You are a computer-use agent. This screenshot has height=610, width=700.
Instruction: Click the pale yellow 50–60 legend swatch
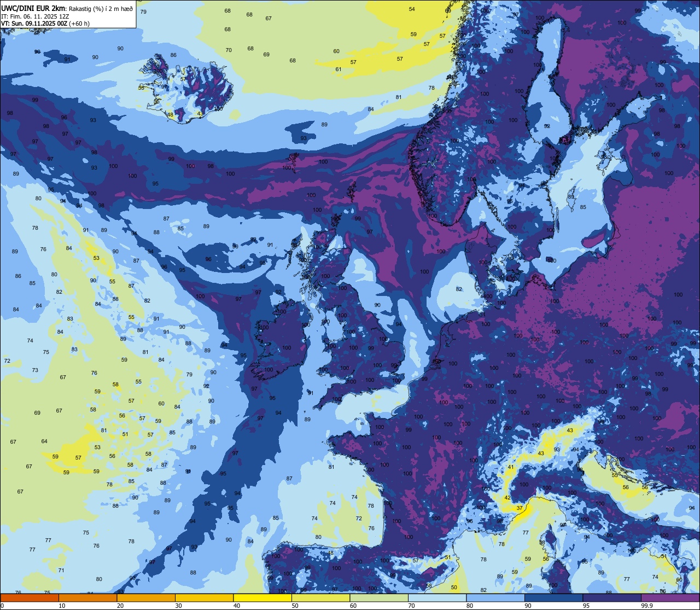click(320, 597)
